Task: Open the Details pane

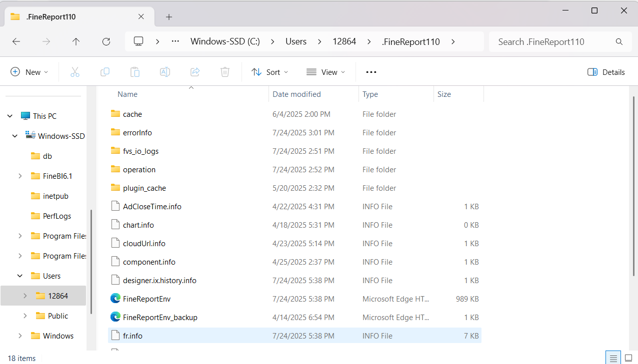Action: pyautogui.click(x=605, y=72)
